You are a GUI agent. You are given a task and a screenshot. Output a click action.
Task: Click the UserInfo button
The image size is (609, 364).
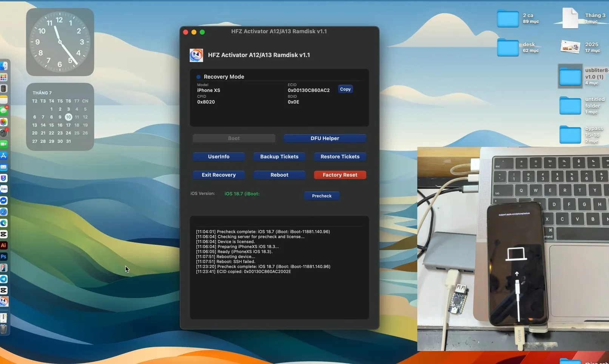[219, 157]
